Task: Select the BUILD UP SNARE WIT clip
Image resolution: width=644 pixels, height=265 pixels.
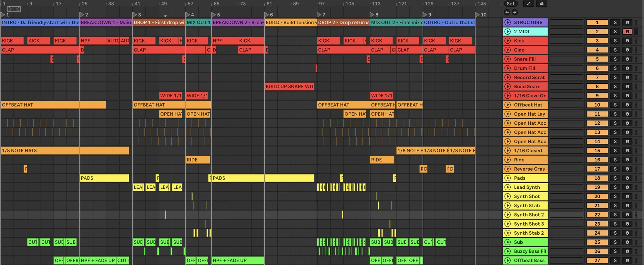Action: 290,87
